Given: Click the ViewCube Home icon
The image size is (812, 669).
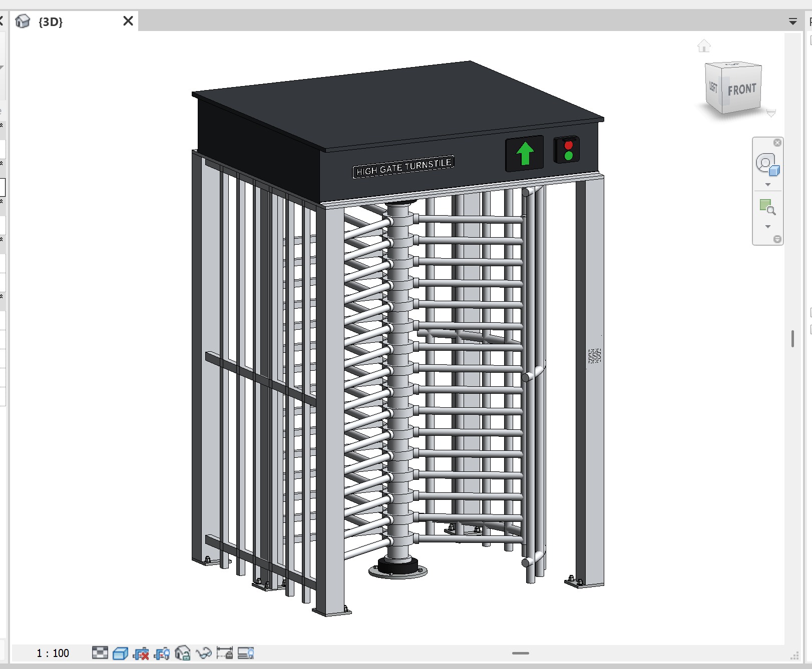Looking at the screenshot, I should 704,46.
